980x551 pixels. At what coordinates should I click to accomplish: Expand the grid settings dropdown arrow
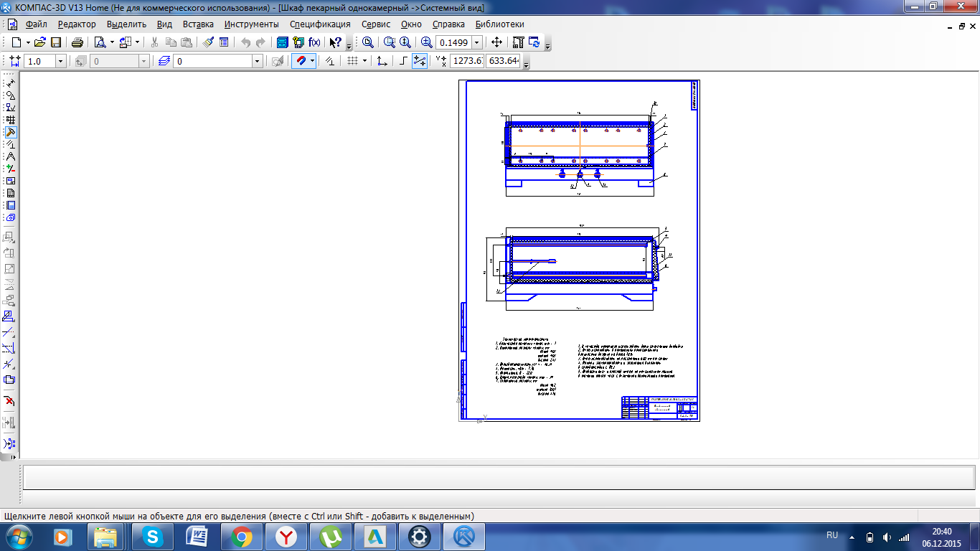point(364,61)
